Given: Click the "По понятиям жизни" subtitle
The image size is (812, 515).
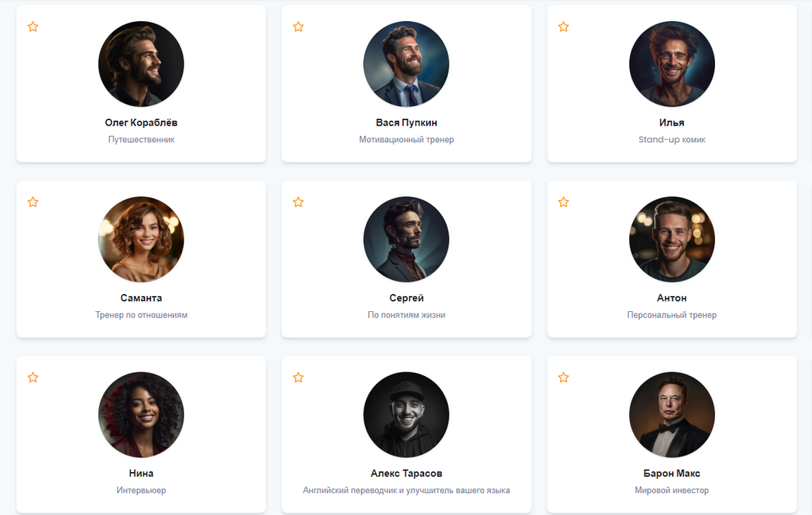Looking at the screenshot, I should 406,315.
